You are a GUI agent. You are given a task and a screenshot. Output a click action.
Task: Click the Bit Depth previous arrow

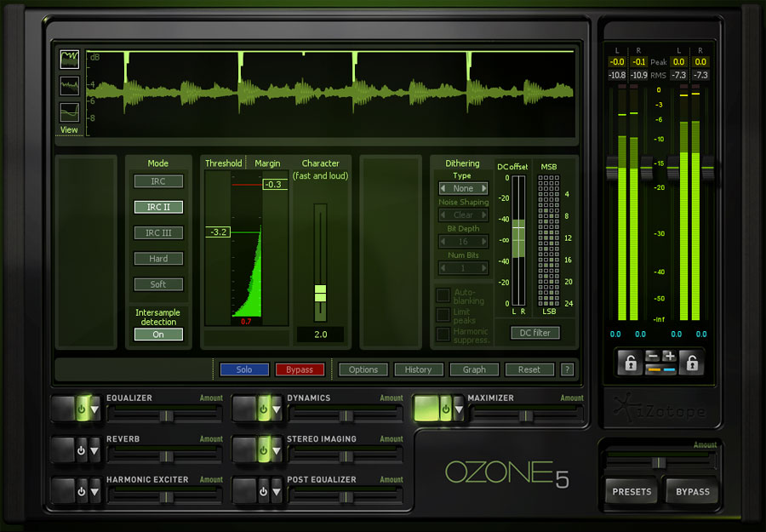pos(443,242)
